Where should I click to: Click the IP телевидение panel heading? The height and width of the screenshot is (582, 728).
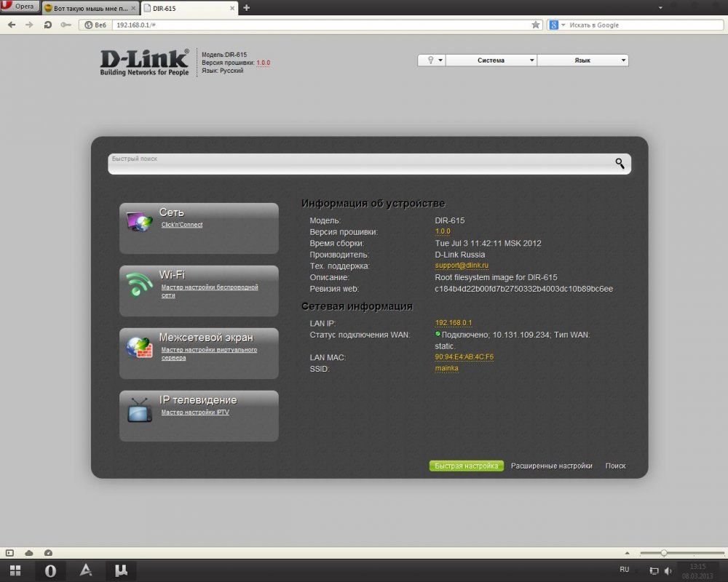198,400
